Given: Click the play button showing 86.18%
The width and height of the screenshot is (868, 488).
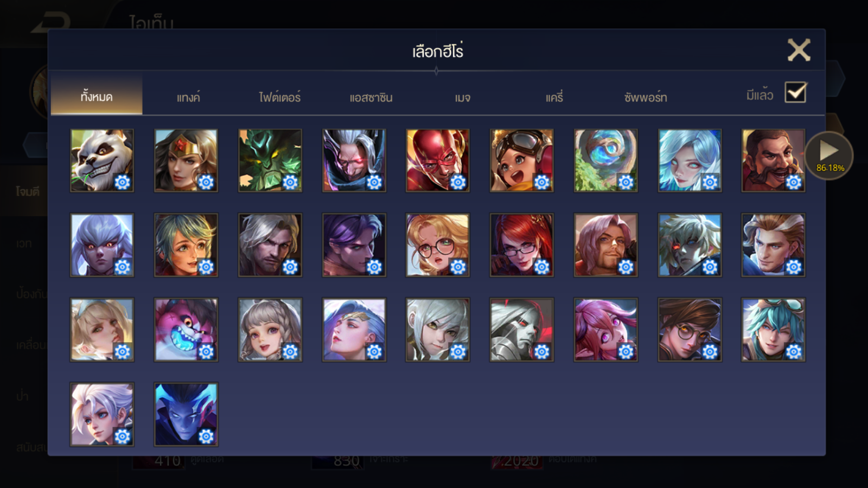Looking at the screenshot, I should pyautogui.click(x=829, y=156).
